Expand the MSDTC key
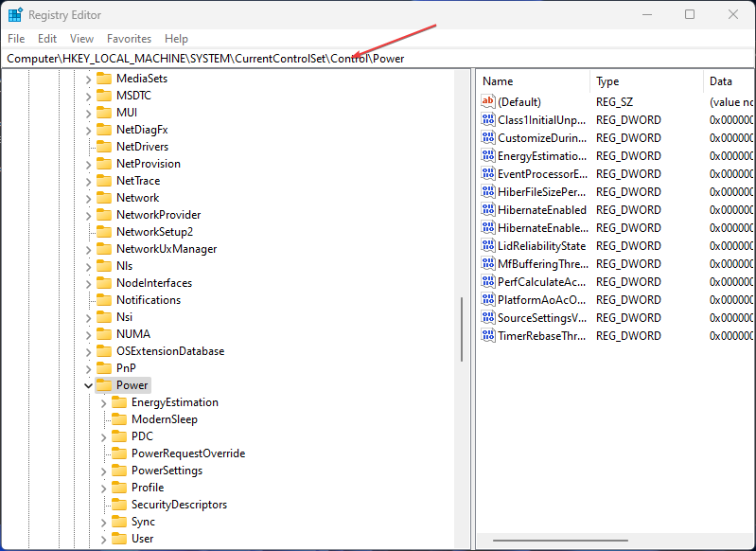 tap(88, 96)
